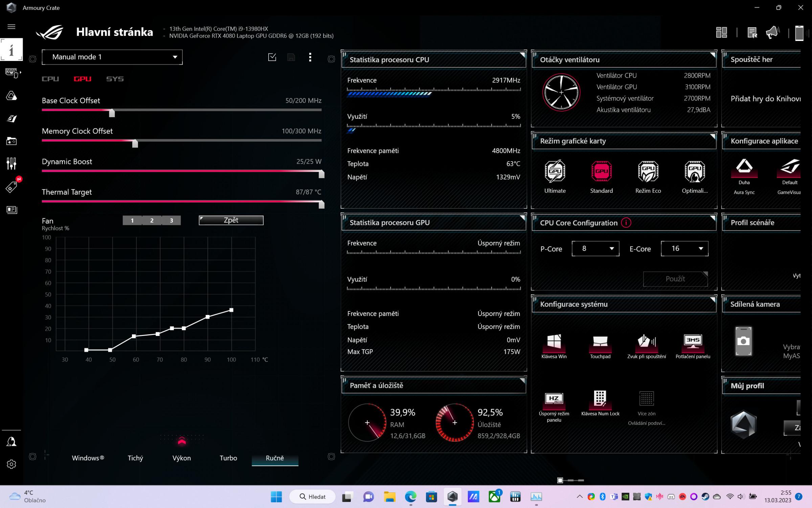Collapse Statistika procesoru CPU panel corner
Viewport: 812px width, 508px height.
pos(522,54)
